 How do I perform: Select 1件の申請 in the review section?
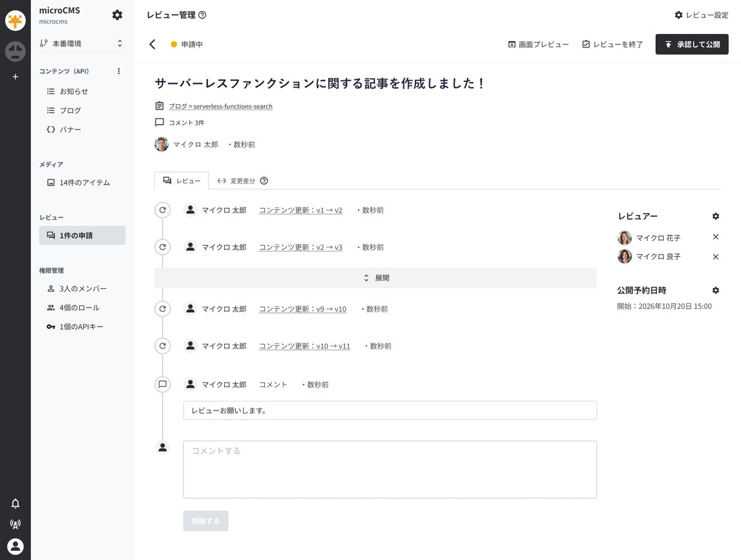tap(82, 235)
